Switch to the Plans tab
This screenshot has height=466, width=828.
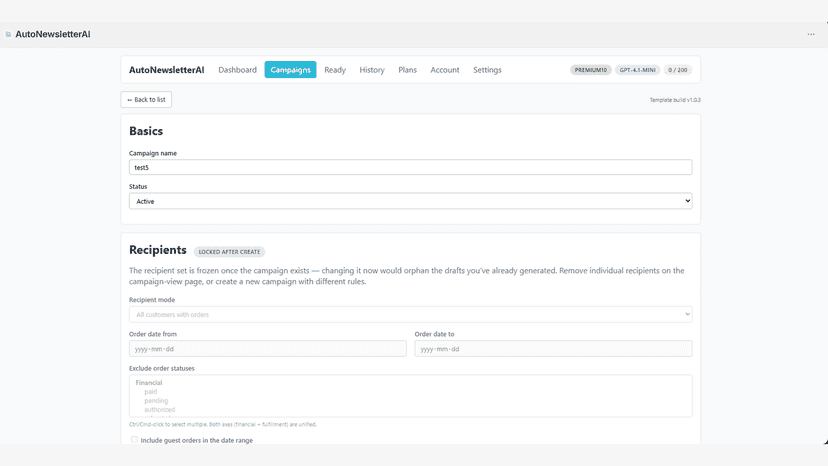[407, 70]
